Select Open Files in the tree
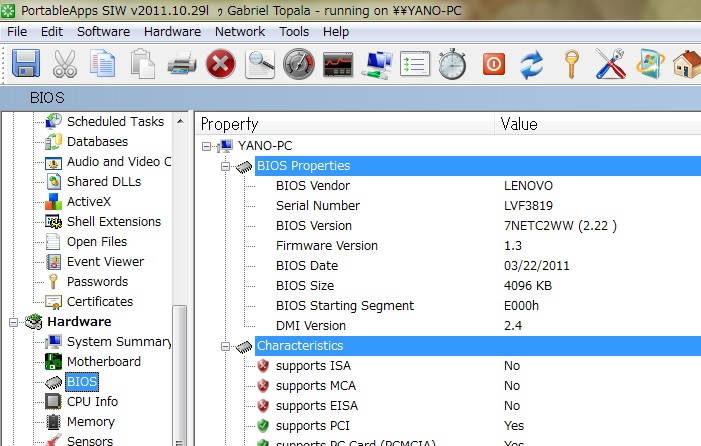 pyautogui.click(x=97, y=242)
